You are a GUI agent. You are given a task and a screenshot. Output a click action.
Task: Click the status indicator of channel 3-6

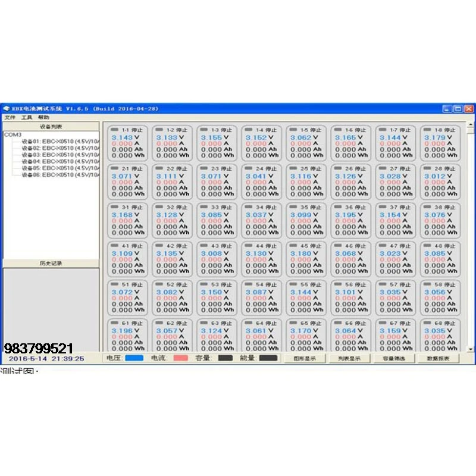click(338, 206)
